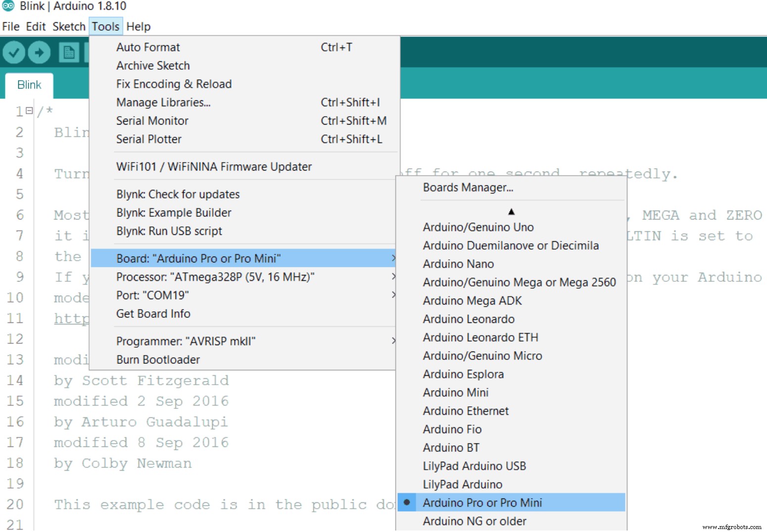Expand the Processor ATmega328P submenu

pyautogui.click(x=242, y=277)
